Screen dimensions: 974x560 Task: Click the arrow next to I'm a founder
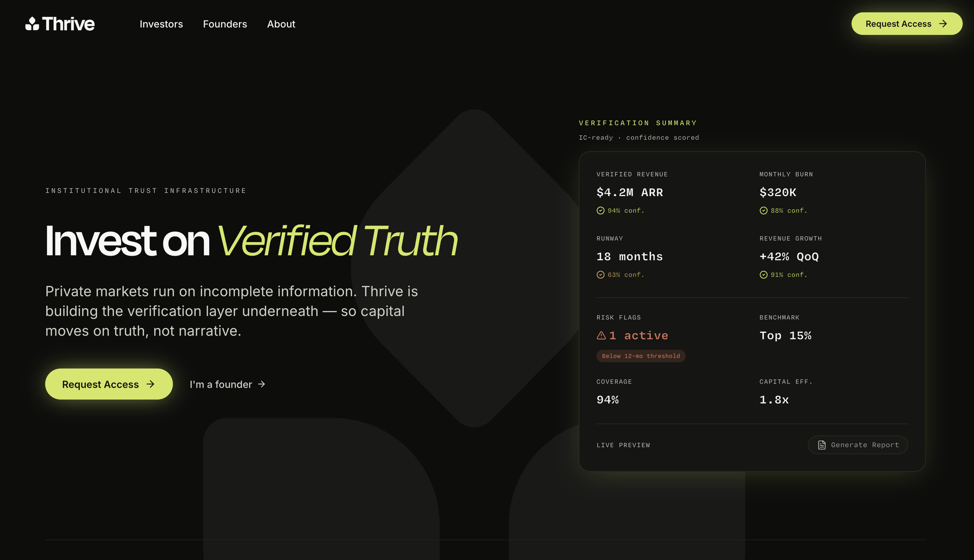[x=262, y=384]
